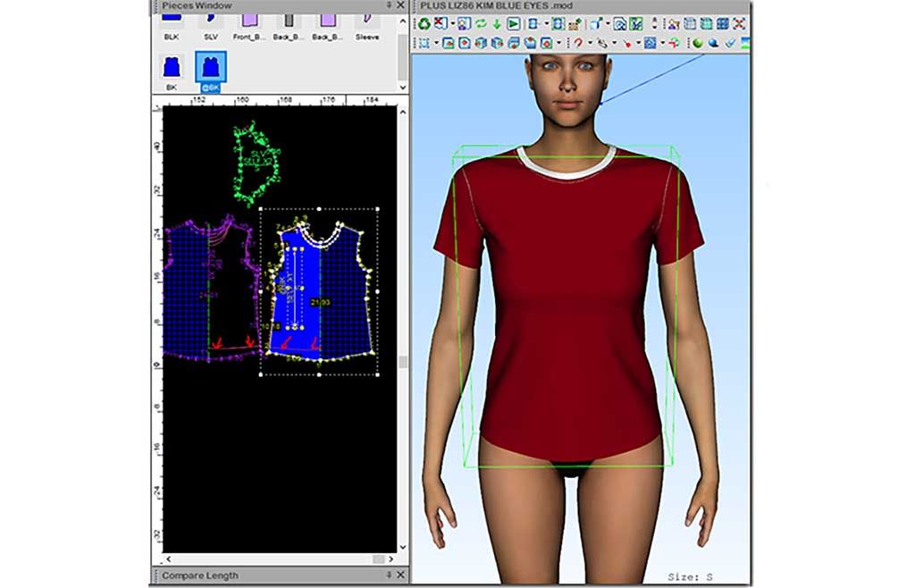Click the green refresh arrows icon
Viewport: 915px width, 588px height.
click(x=481, y=23)
